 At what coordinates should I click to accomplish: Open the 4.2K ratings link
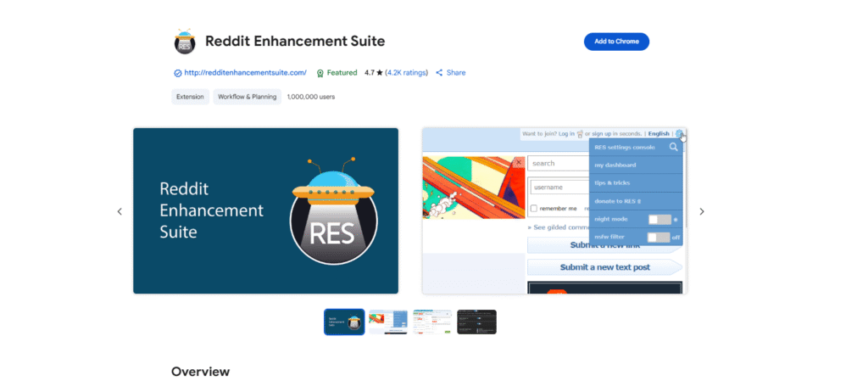point(407,73)
